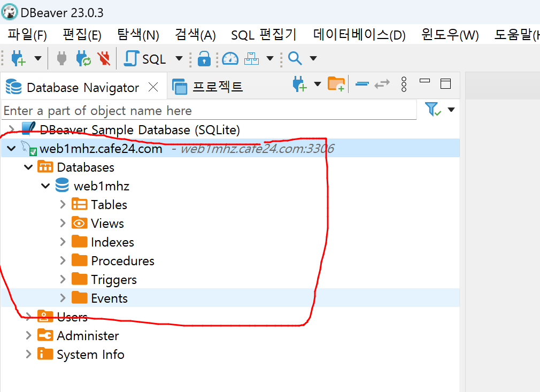The height and width of the screenshot is (392, 540).
Task: Expand the Administer node
Action: click(x=28, y=335)
